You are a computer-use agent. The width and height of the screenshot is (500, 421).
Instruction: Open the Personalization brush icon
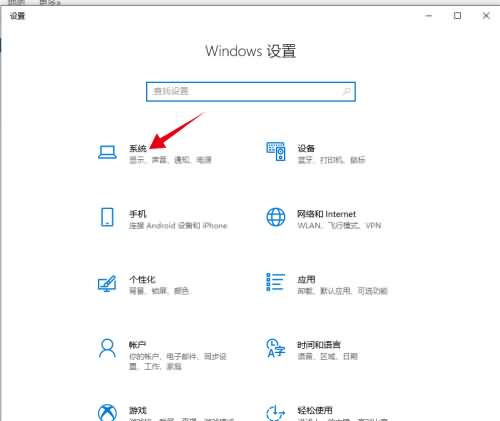coord(107,283)
